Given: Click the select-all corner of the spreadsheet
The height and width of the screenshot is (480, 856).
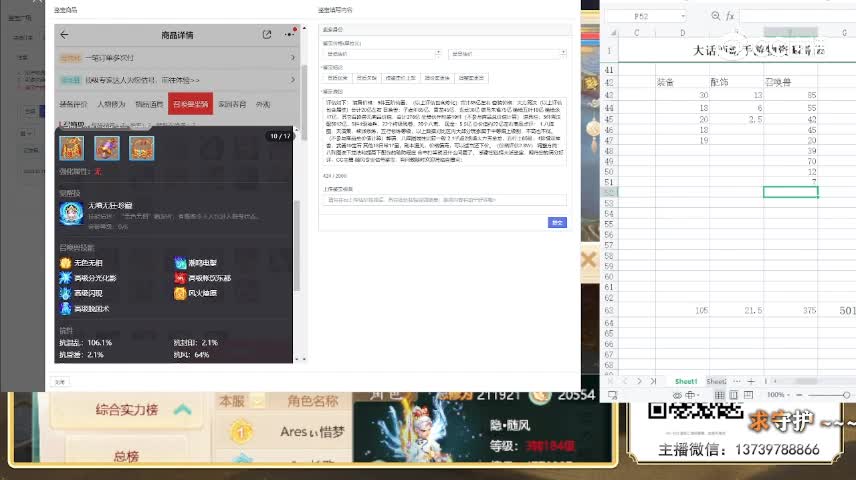Looking at the screenshot, I should [x=612, y=33].
